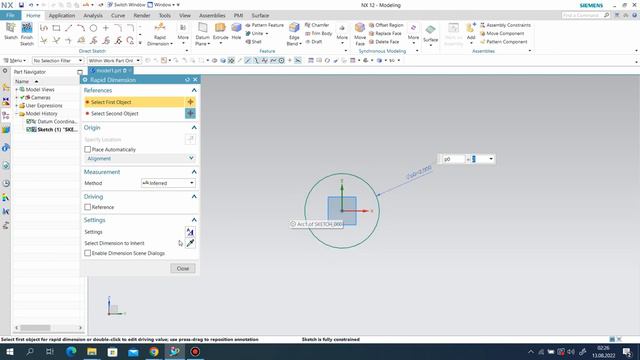640x360 pixels.
Task: Select the Chamfer command
Action: (x=317, y=25)
